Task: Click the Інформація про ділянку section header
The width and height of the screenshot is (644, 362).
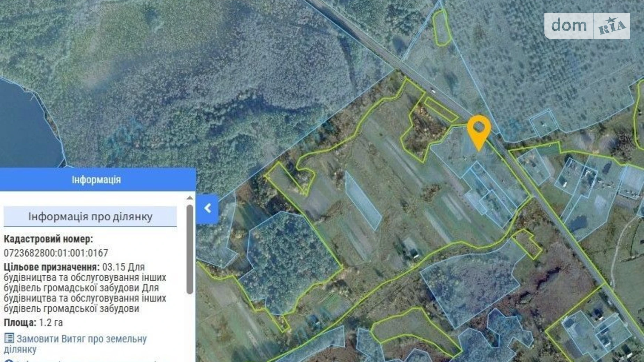Action: [x=90, y=217]
